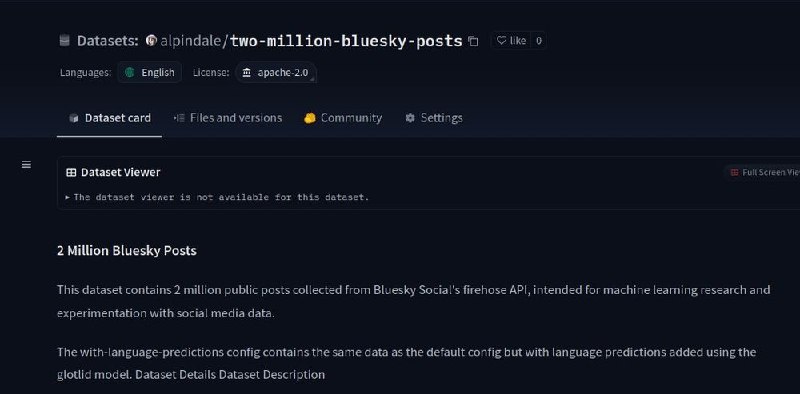Click the heart like button
The width and height of the screenshot is (800, 394).
coord(511,40)
